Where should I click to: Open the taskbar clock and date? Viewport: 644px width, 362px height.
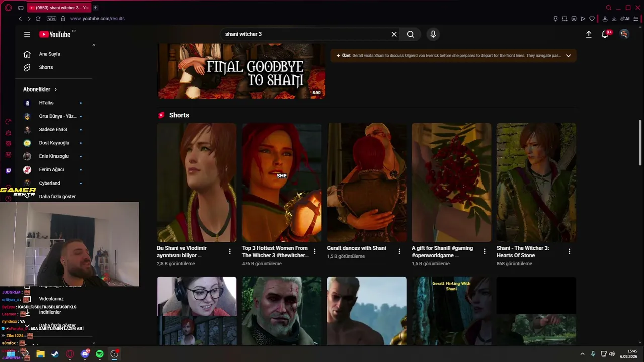[629, 354]
